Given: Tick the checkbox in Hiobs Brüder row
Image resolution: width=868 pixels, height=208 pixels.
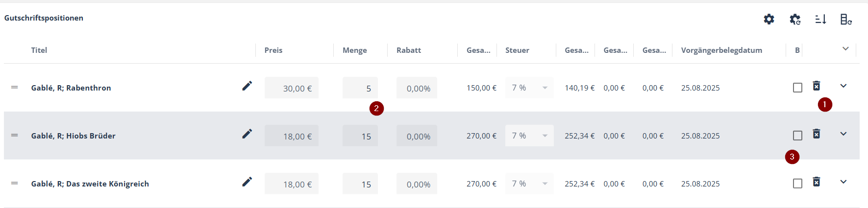Looking at the screenshot, I should tap(797, 136).
